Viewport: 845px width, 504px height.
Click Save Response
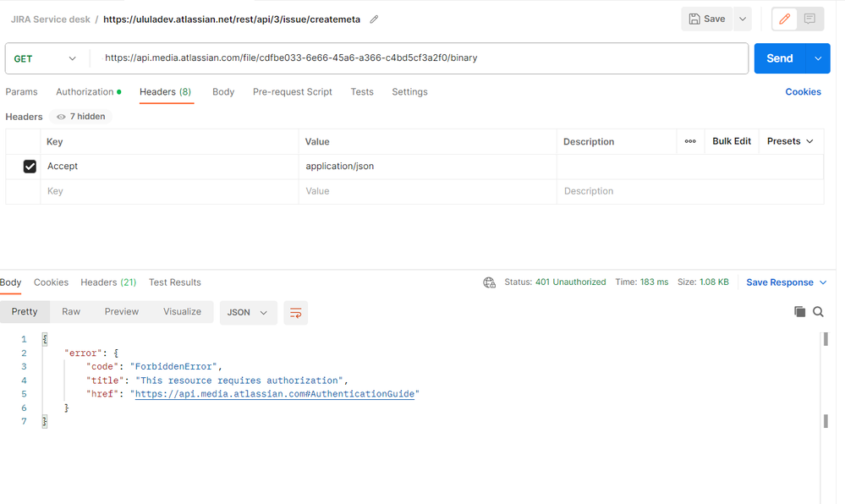[x=779, y=282]
